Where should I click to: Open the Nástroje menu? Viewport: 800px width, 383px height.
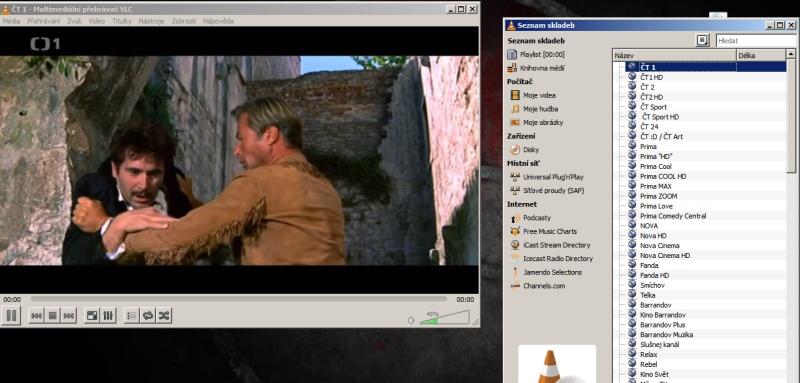click(x=151, y=21)
